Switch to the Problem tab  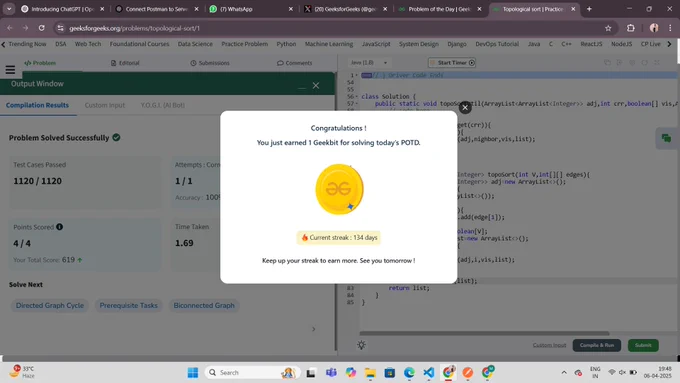40,63
